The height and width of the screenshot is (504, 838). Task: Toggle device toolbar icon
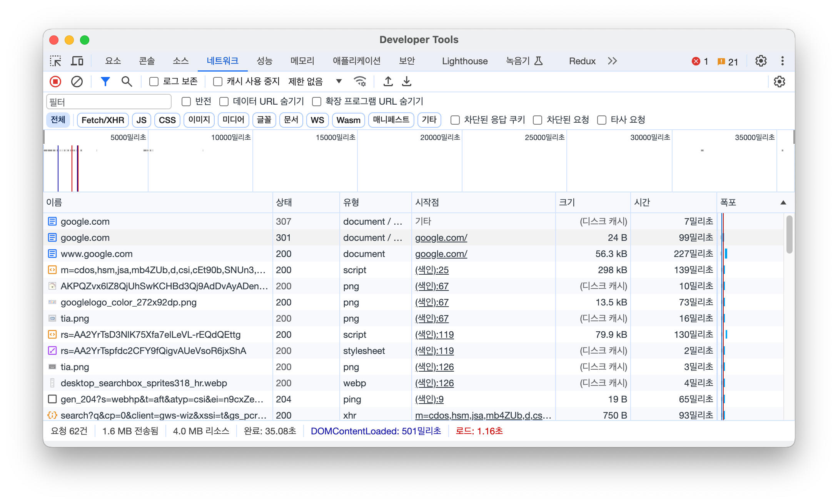(x=77, y=61)
